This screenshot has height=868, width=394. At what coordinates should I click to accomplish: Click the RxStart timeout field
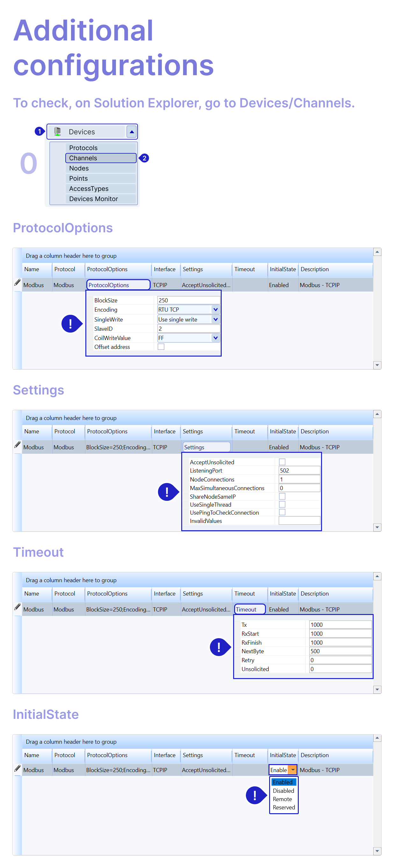(x=341, y=634)
